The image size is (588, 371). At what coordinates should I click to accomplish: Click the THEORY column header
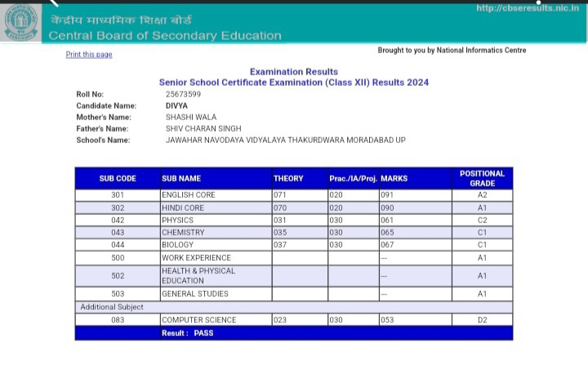(300, 179)
